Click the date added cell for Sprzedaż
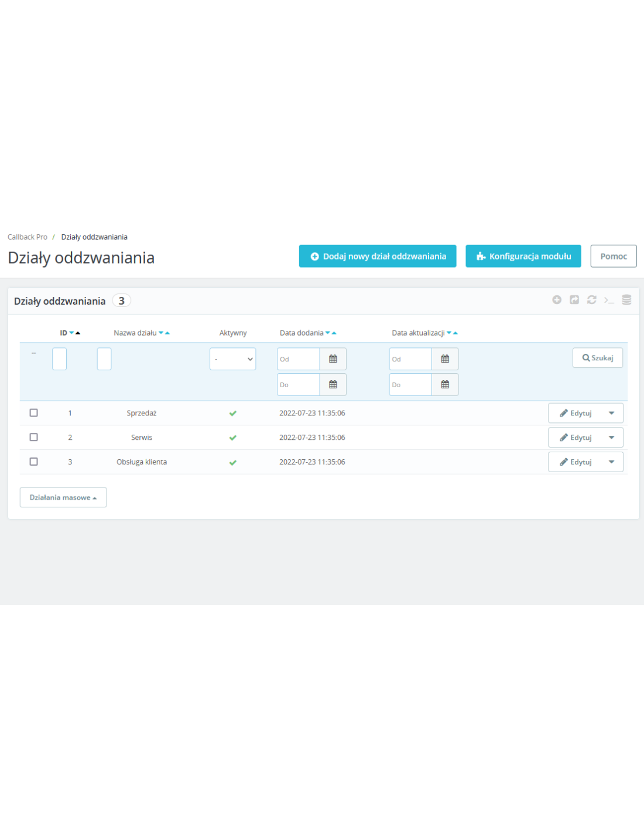Screen dimensions: 644x833 [312, 413]
